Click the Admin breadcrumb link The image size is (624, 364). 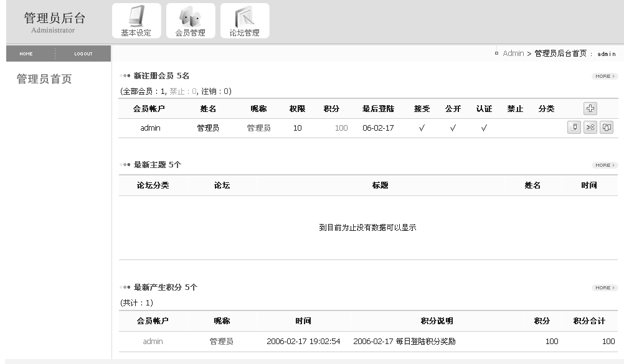tap(513, 54)
